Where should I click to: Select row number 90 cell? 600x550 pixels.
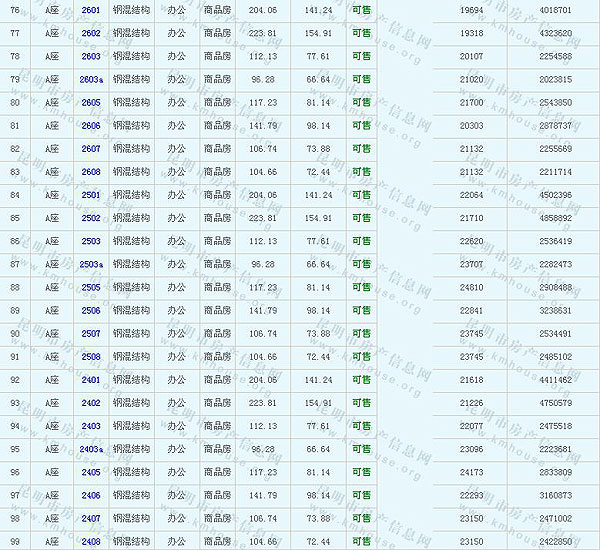15,334
